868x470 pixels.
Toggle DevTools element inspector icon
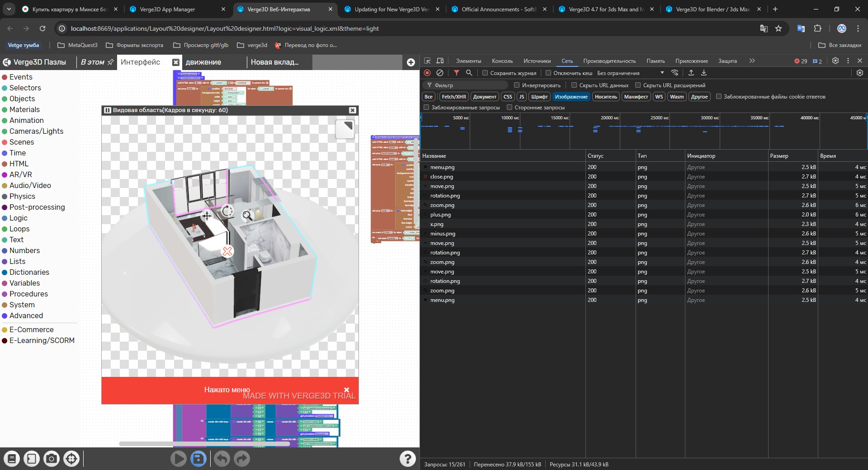click(427, 61)
